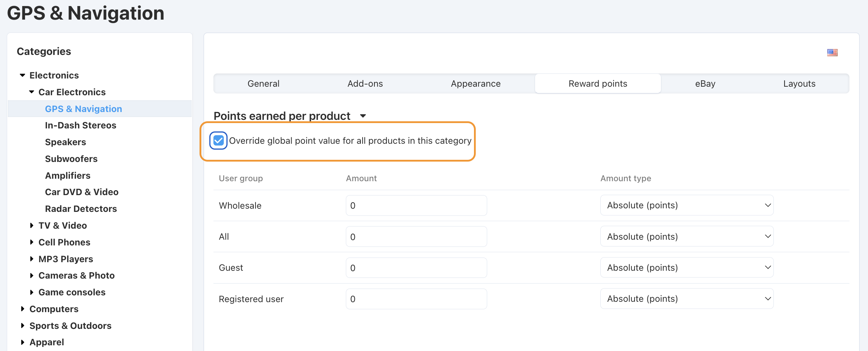Open Wholesale amount type dropdown
Image resolution: width=868 pixels, height=351 pixels.
pyautogui.click(x=687, y=205)
